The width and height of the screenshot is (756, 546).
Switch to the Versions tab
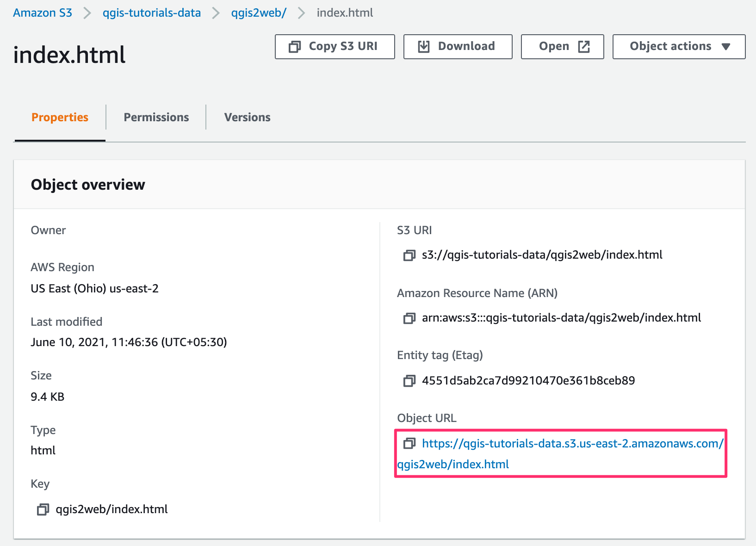pos(248,118)
